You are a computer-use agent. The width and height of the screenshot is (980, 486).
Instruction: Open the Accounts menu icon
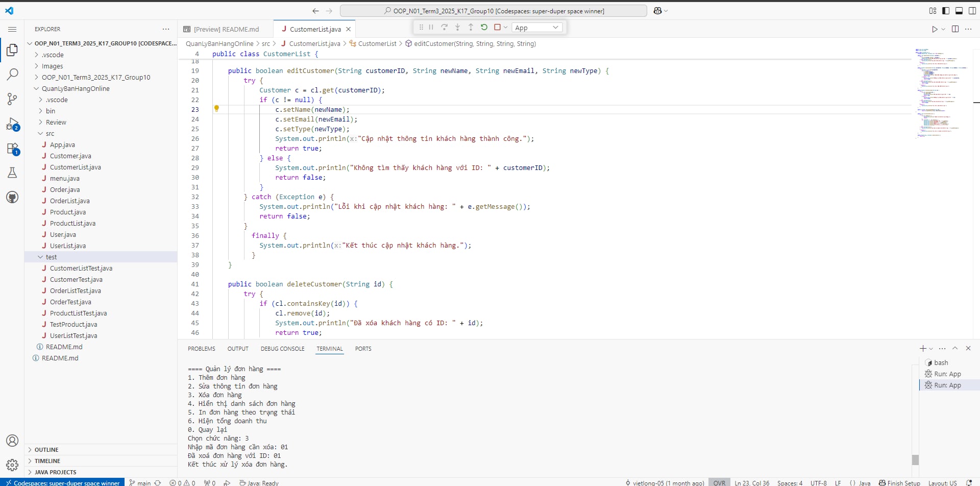click(12, 441)
